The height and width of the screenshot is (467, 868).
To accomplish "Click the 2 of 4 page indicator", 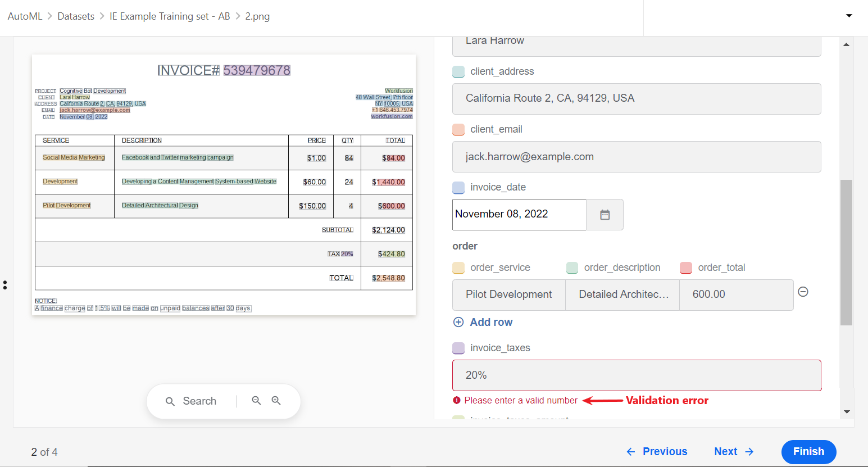I will pos(44,452).
